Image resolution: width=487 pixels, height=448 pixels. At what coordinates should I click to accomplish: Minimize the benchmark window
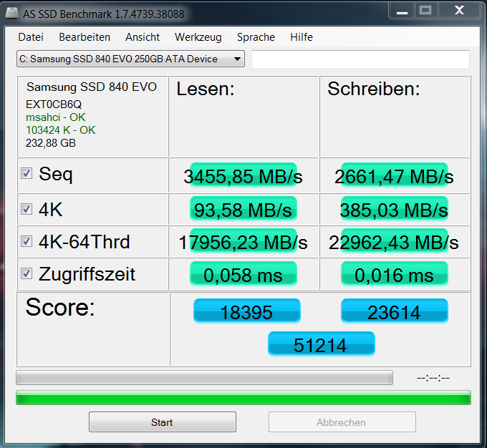(402, 11)
